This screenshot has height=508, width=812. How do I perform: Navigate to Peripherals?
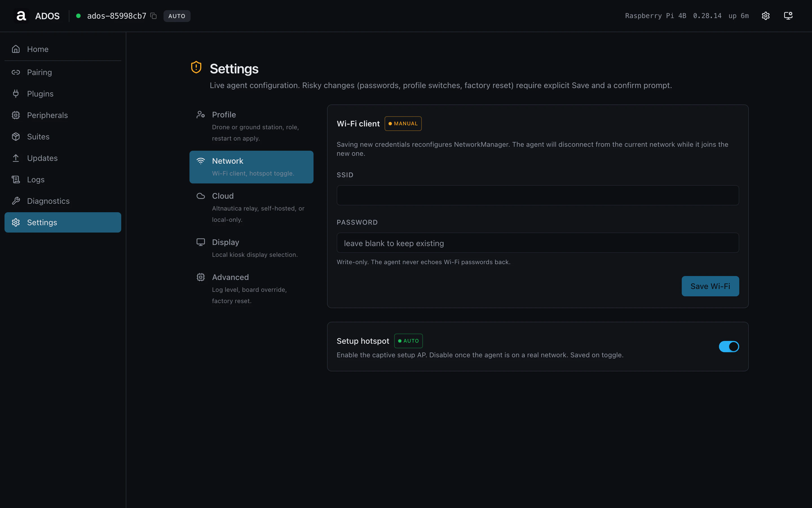pos(63,115)
